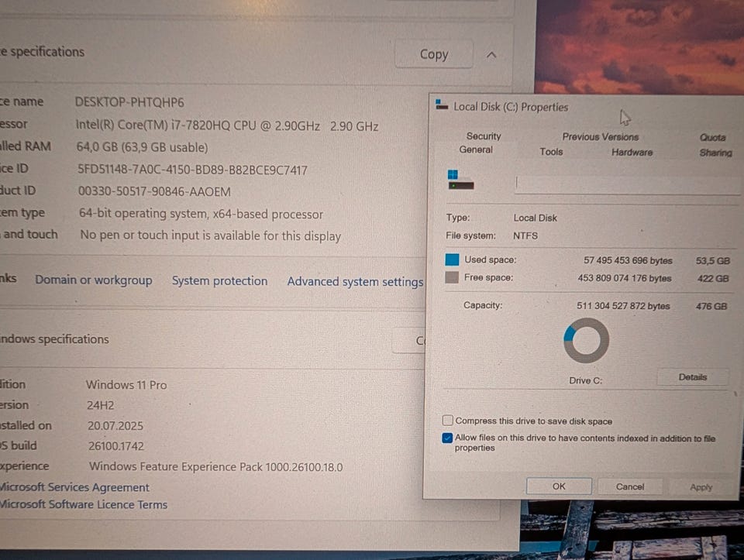Select the 453 809 074 176 bytes value

click(625, 278)
